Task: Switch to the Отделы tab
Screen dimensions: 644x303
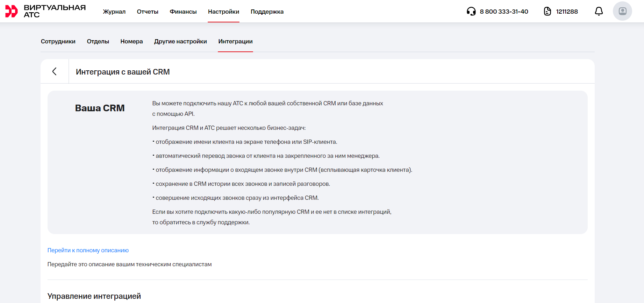Action: tap(98, 41)
